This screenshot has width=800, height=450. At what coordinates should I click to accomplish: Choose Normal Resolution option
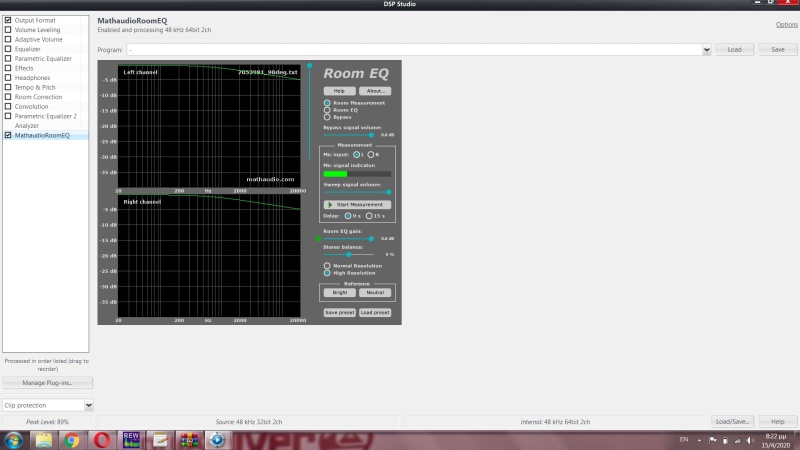327,265
